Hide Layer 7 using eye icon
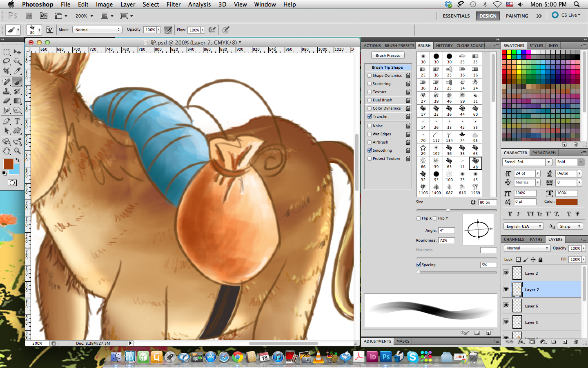Viewport: 588px width, 368px height. coord(506,289)
